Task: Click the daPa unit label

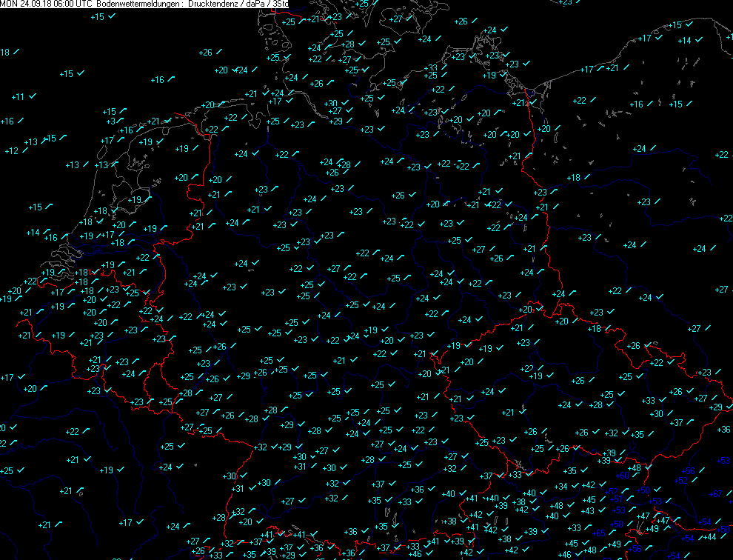Action: (x=254, y=4)
